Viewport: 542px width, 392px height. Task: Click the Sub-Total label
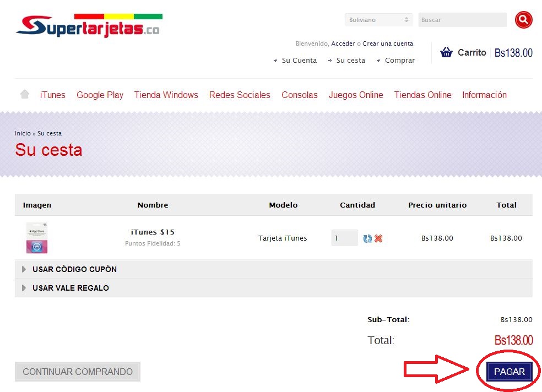(388, 319)
